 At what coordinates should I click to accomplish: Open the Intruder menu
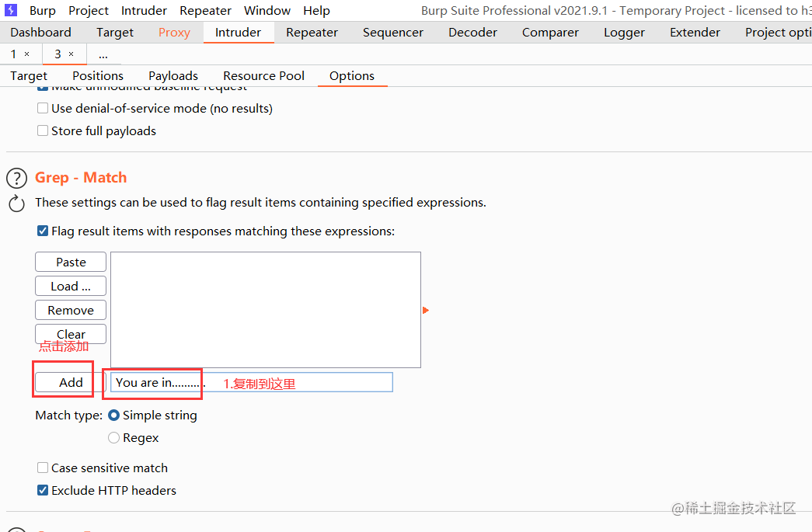pos(144,10)
